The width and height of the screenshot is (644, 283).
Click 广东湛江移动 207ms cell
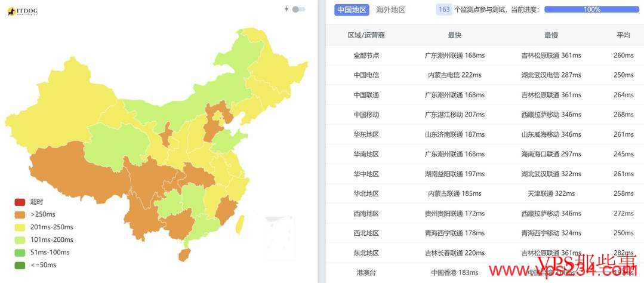(x=455, y=115)
